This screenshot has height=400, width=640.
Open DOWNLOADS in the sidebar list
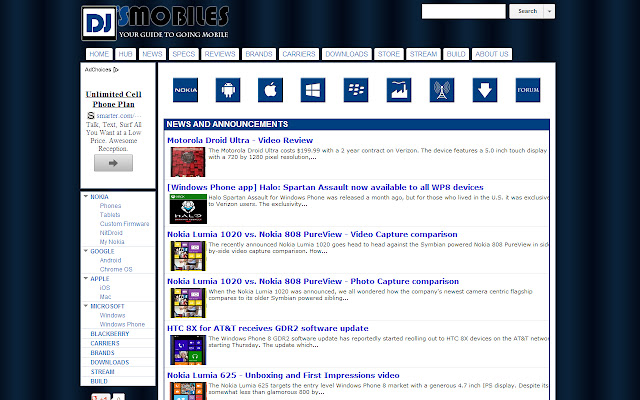pos(109,362)
